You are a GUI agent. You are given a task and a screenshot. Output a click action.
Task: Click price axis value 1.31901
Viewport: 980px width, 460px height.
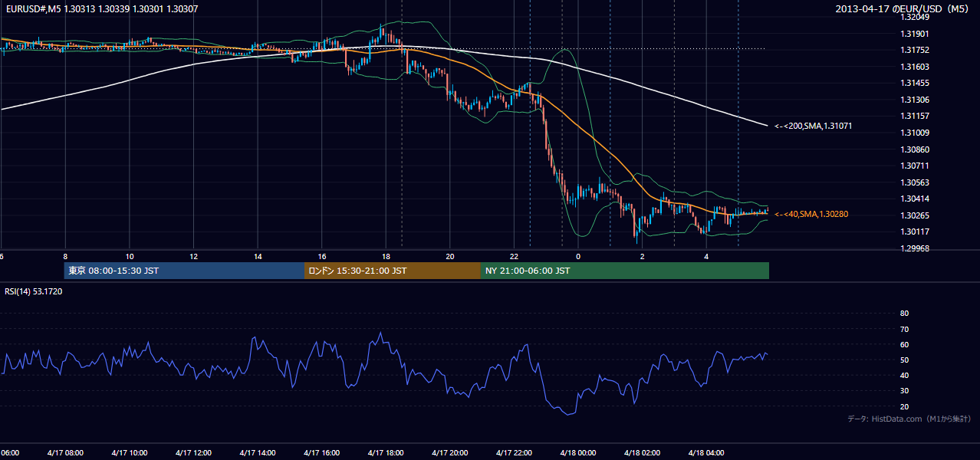tap(914, 34)
